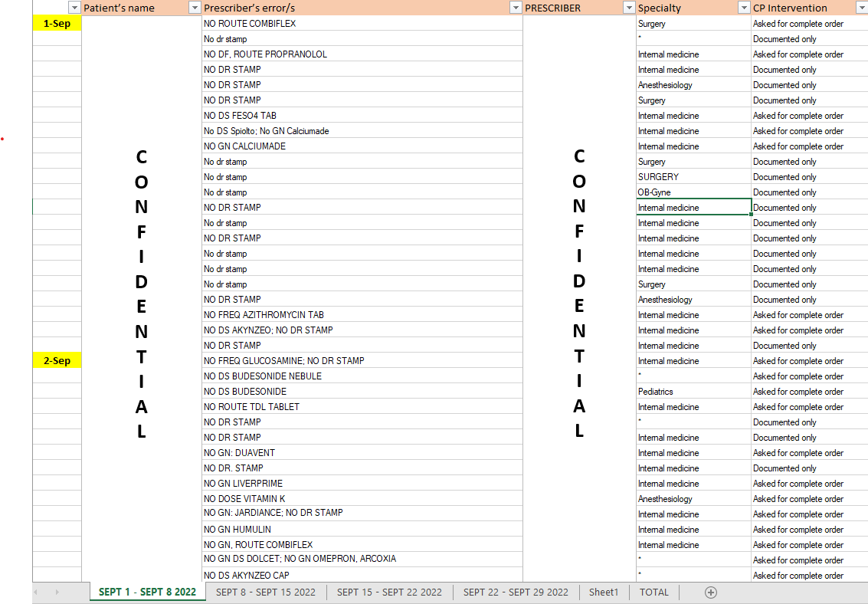
Task: Select the Sheet1 tab
Action: (x=603, y=593)
